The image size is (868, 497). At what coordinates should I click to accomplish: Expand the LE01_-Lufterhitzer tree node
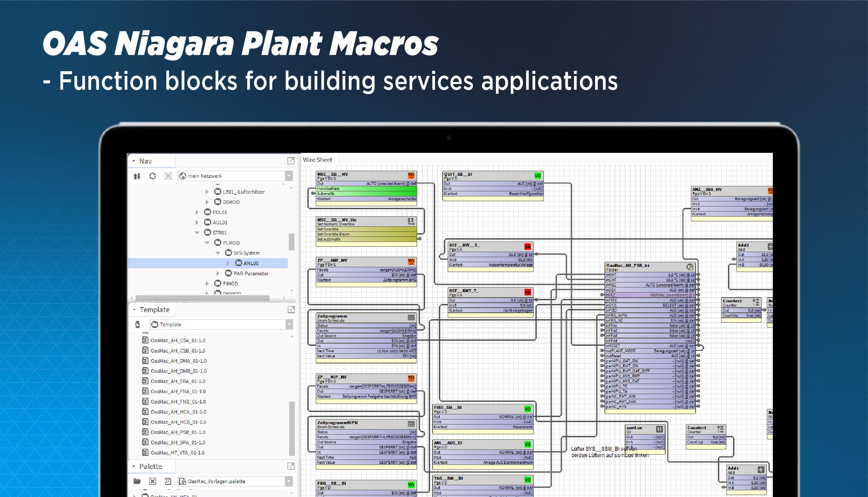tap(207, 192)
